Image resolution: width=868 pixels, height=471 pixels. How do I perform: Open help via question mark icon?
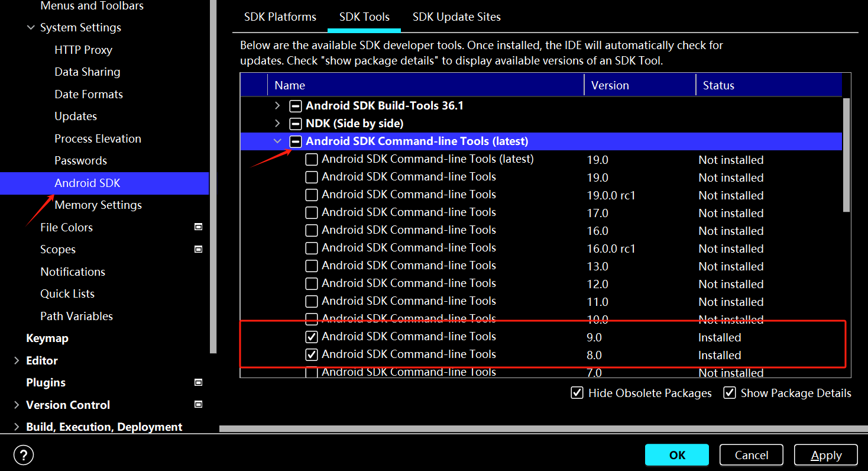coord(24,455)
